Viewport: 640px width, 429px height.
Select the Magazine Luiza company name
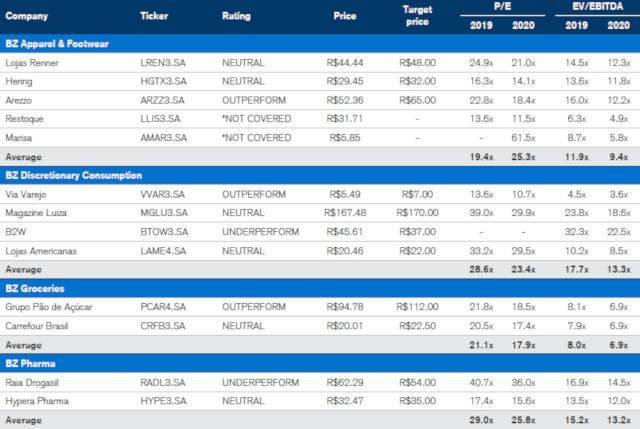pos(36,213)
